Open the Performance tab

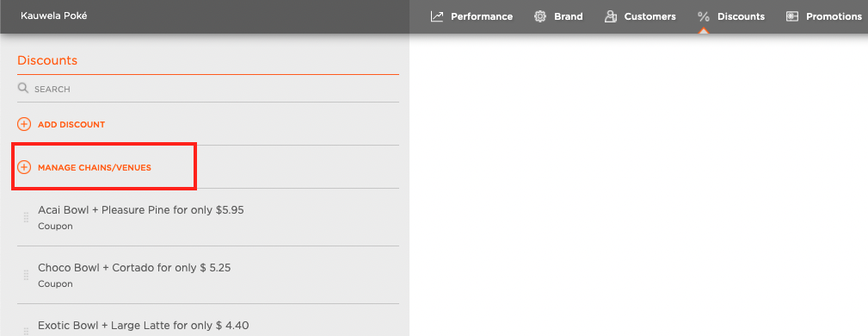pos(471,16)
